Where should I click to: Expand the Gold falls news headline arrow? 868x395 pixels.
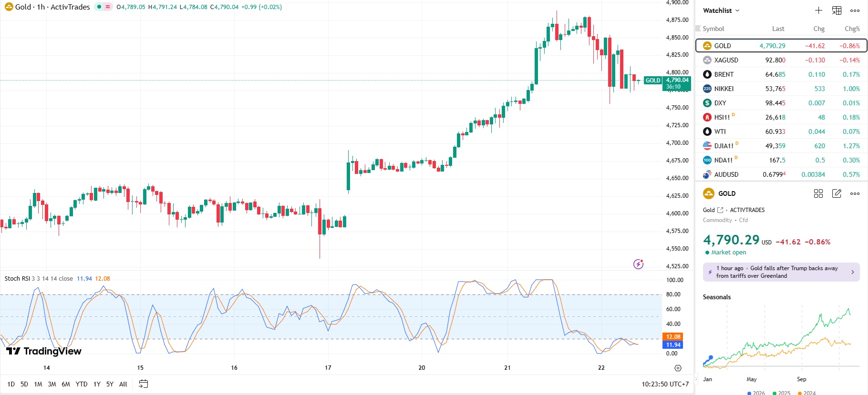click(853, 272)
